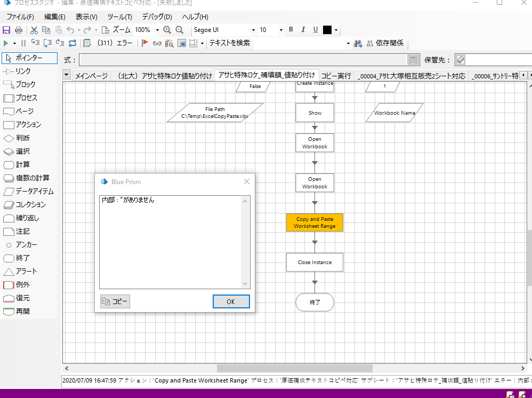
Task: Toggle the grid display icon
Action: [194, 43]
